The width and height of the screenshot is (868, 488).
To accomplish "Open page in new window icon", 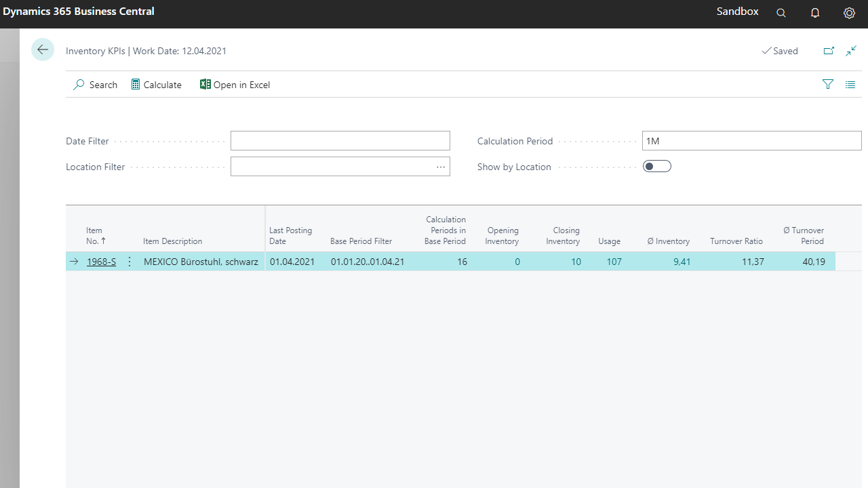I will click(x=829, y=51).
